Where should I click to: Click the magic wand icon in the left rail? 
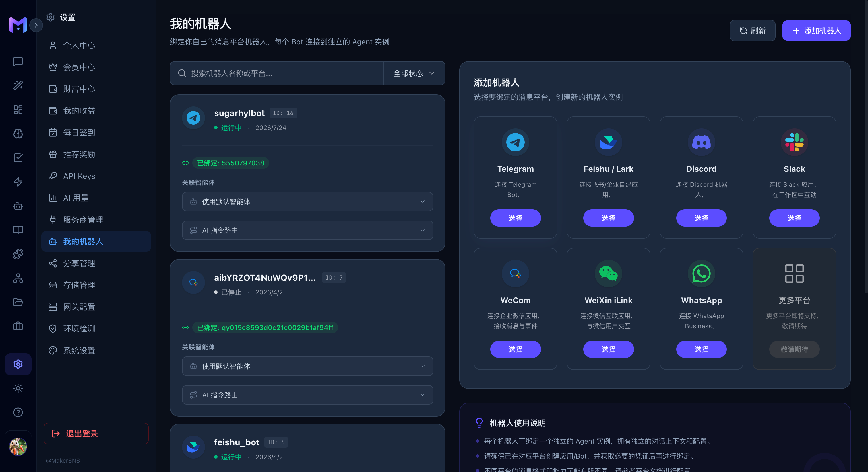(18, 85)
